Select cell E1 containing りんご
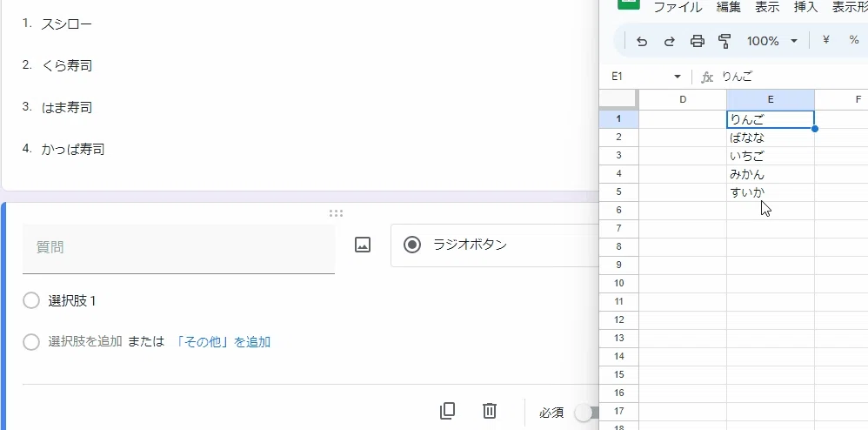Viewport: 868px width, 430px height. [770, 119]
